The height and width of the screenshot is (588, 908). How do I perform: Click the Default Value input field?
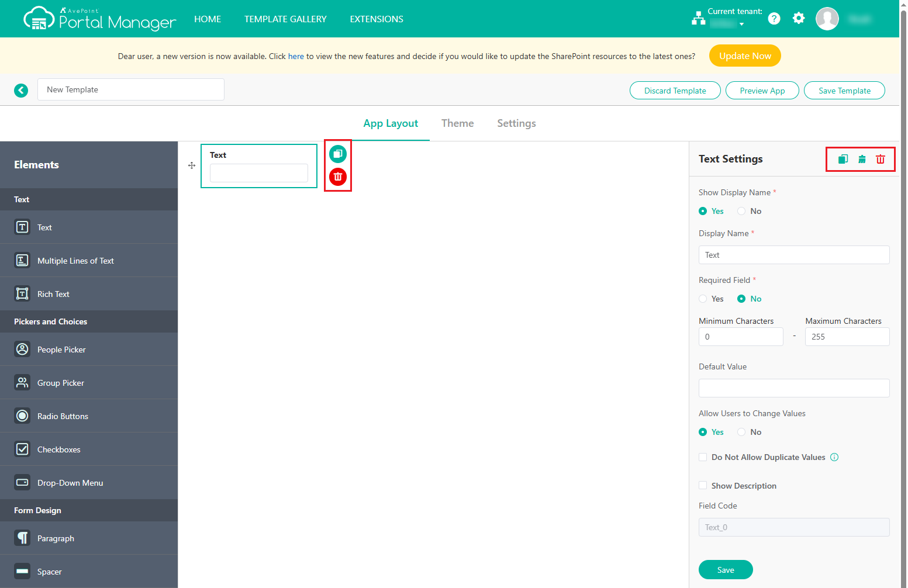tap(794, 388)
